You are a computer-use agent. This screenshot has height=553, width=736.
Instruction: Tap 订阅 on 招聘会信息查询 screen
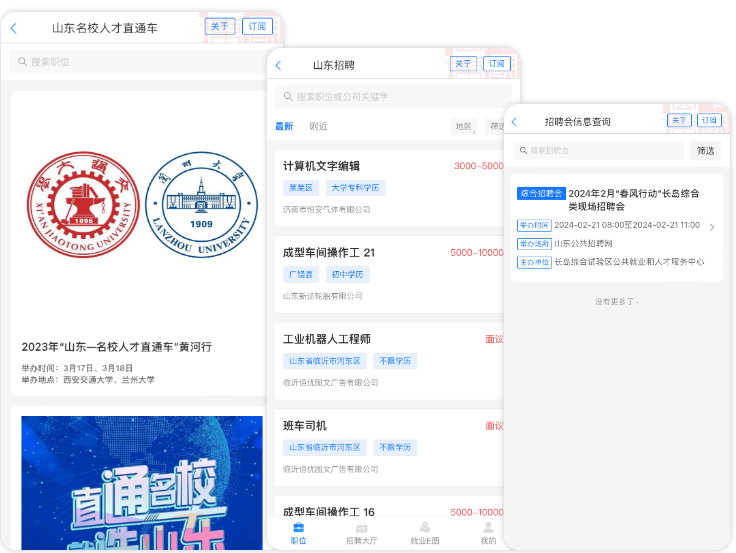709,121
